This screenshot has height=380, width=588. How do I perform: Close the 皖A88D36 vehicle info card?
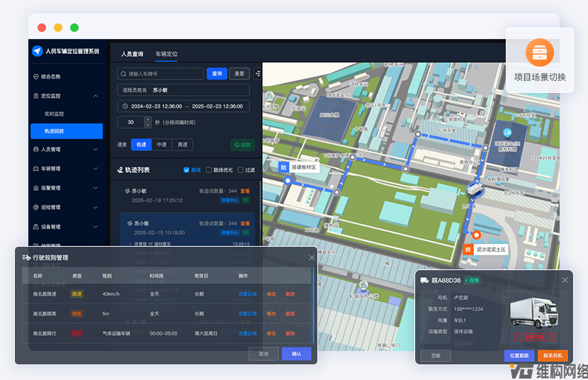[x=565, y=280]
